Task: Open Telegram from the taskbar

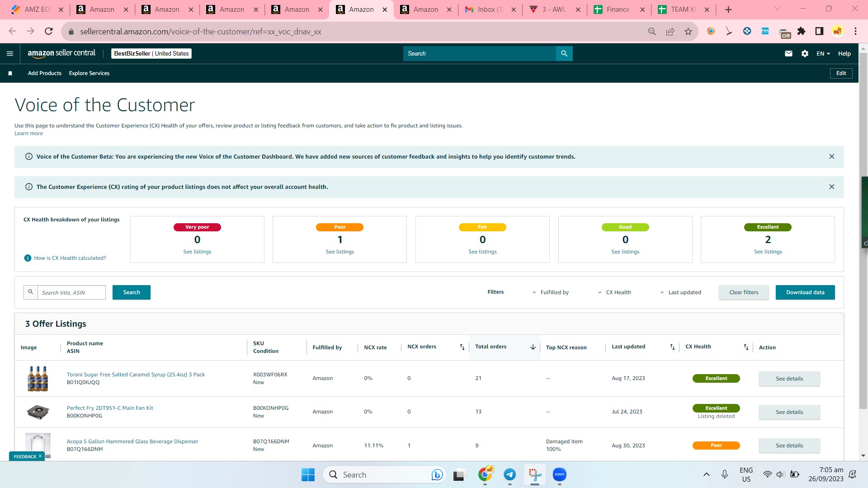Action: [x=510, y=474]
